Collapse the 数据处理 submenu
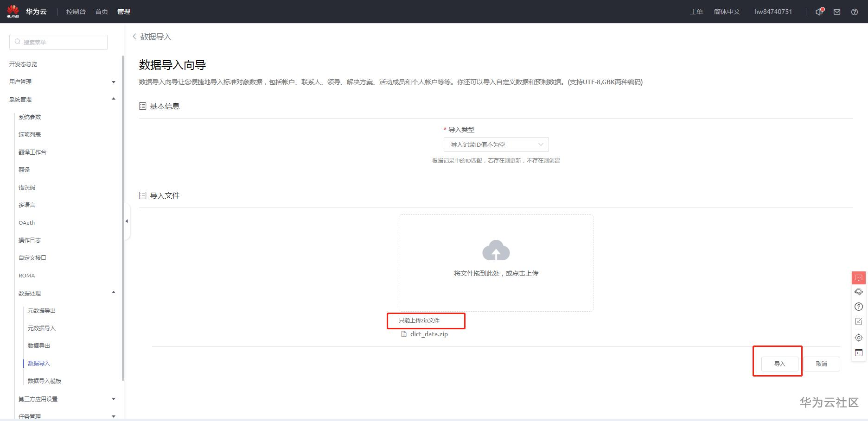 pos(114,292)
